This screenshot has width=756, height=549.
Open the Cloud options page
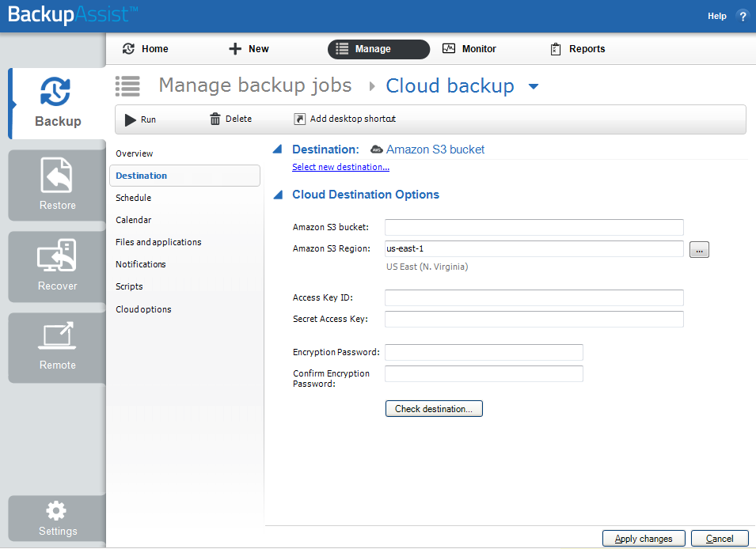point(143,309)
